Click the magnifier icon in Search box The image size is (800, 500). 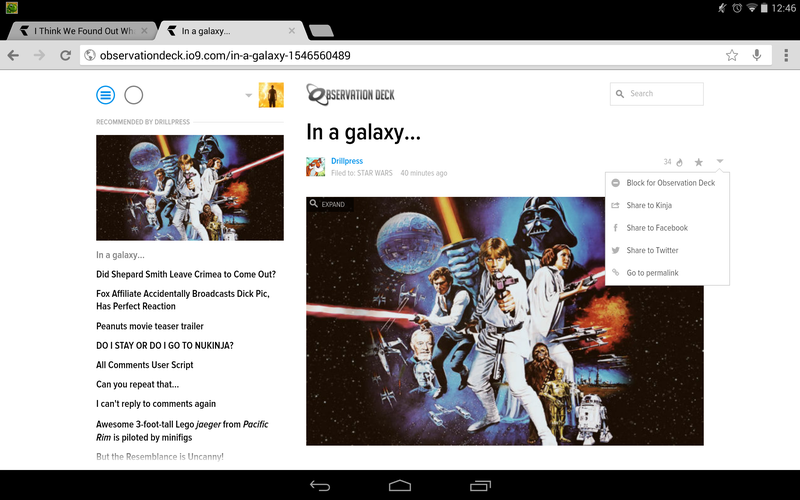[x=620, y=94]
